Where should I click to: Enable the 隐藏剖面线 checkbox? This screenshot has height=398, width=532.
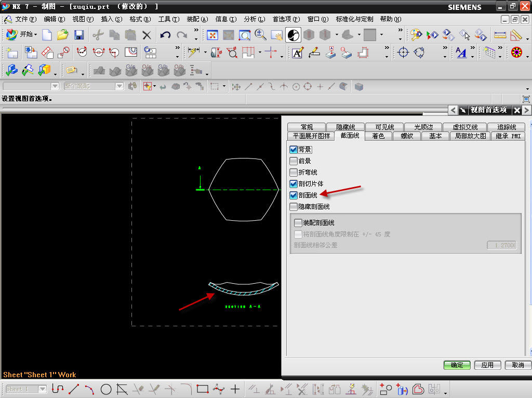(294, 207)
